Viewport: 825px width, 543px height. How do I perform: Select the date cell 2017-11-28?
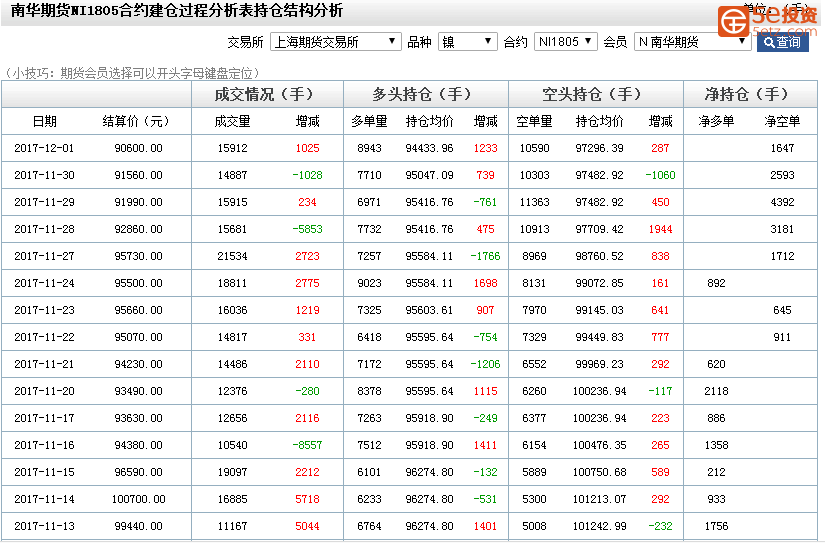pyautogui.click(x=44, y=229)
